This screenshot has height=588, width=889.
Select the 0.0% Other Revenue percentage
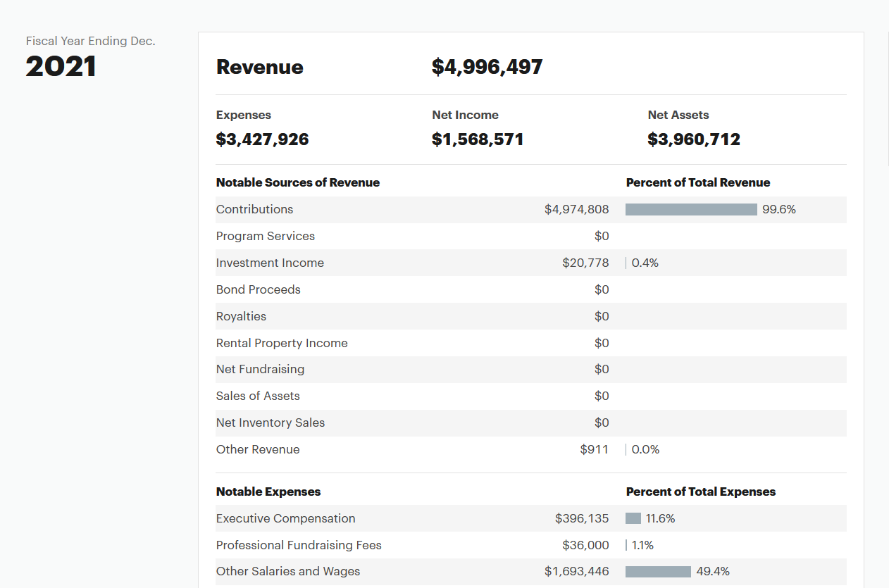[646, 449]
